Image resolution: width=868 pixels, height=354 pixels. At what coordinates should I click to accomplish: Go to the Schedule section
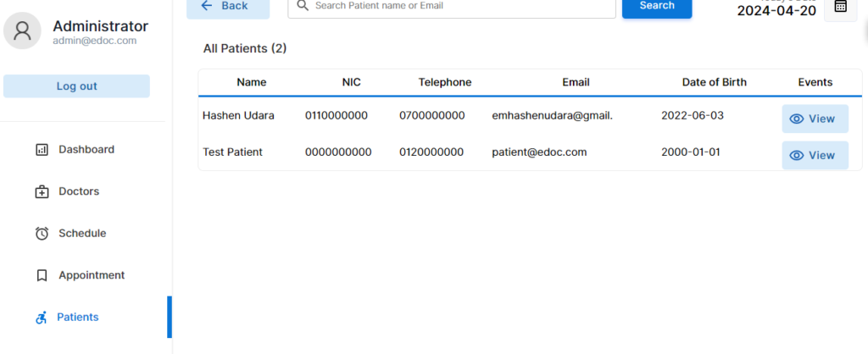(x=84, y=234)
